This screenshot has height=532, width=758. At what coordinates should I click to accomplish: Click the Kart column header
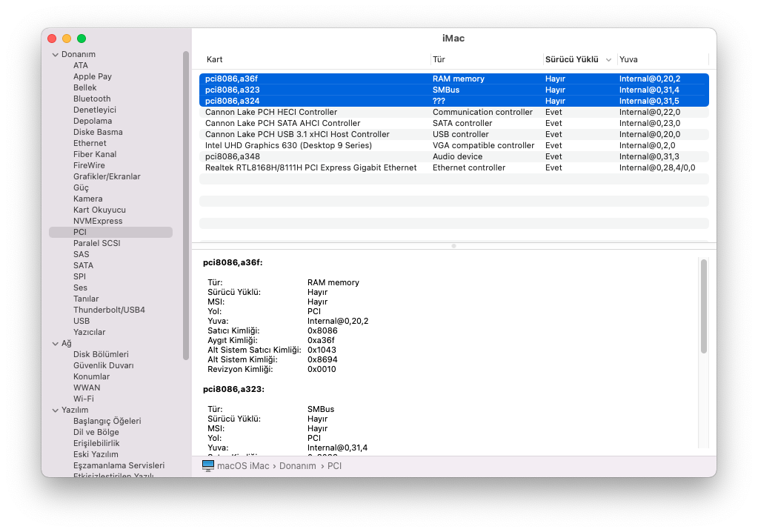(215, 59)
